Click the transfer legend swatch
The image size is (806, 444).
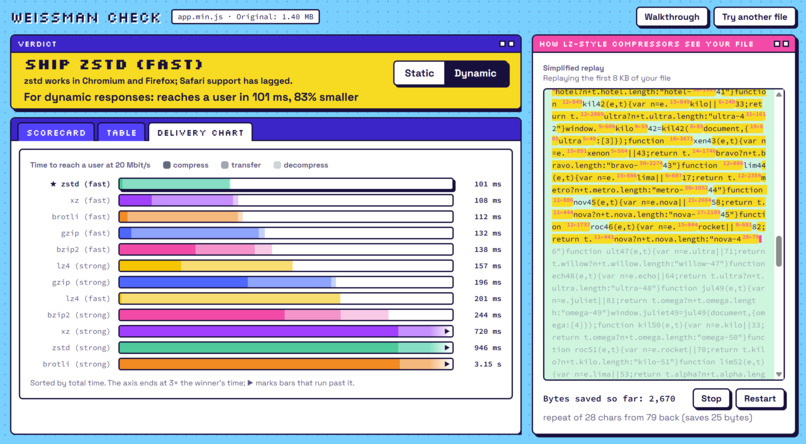click(x=225, y=165)
